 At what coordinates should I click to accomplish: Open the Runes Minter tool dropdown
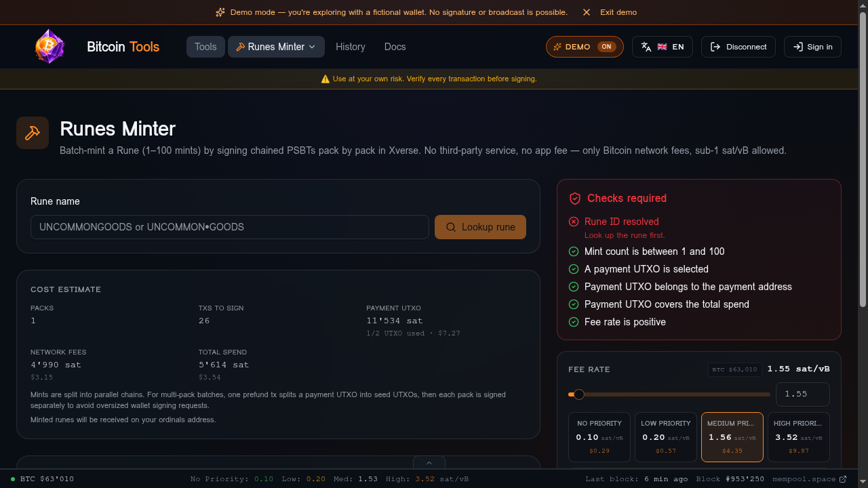click(x=276, y=47)
